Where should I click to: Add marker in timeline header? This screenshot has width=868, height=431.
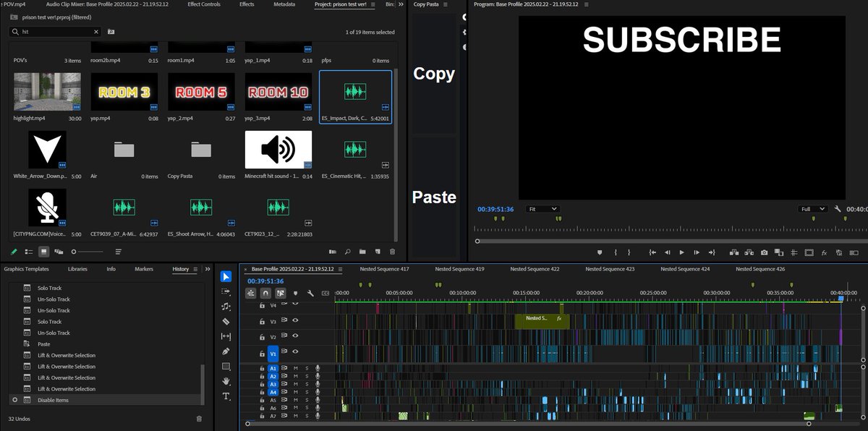(x=295, y=294)
